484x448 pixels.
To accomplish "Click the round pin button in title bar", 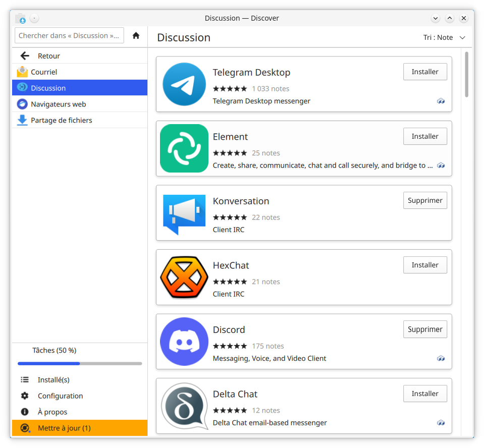I will point(34,18).
